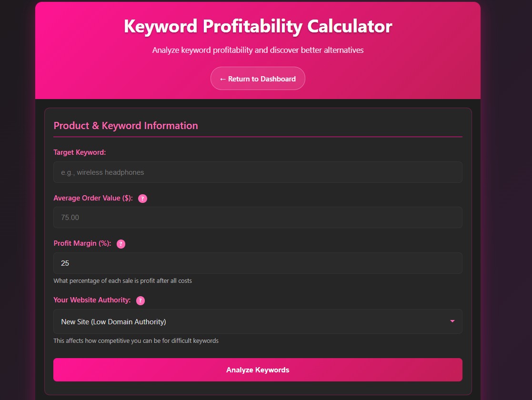
Task: Click the left arrow in Return to Dashboard
Action: tap(222, 79)
